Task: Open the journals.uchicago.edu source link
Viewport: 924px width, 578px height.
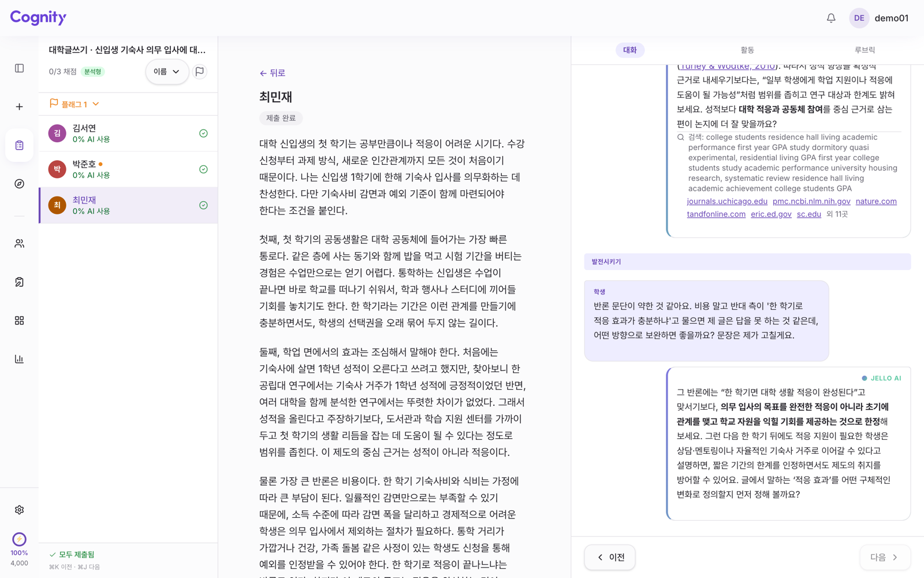Action: coord(727,201)
